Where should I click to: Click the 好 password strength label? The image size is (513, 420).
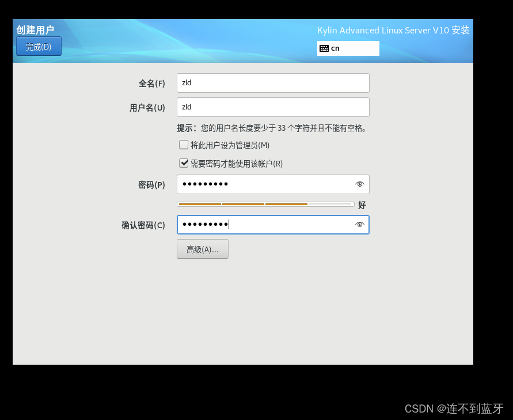[x=362, y=205]
